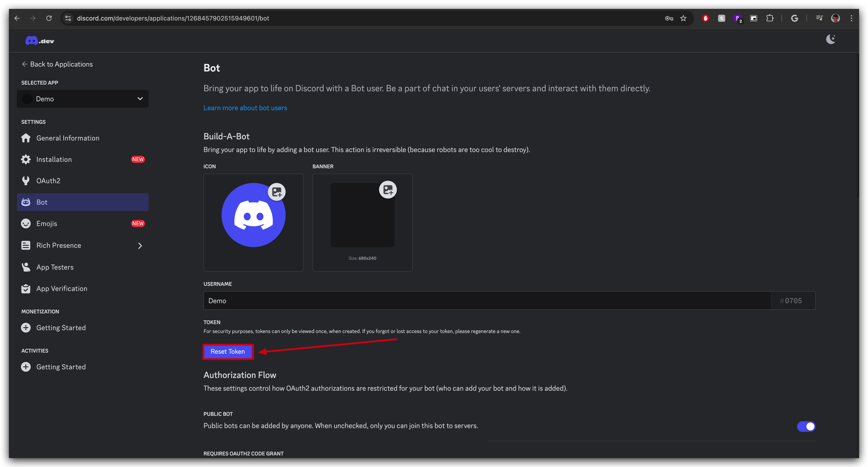Open Activities Getting Started

click(83, 367)
